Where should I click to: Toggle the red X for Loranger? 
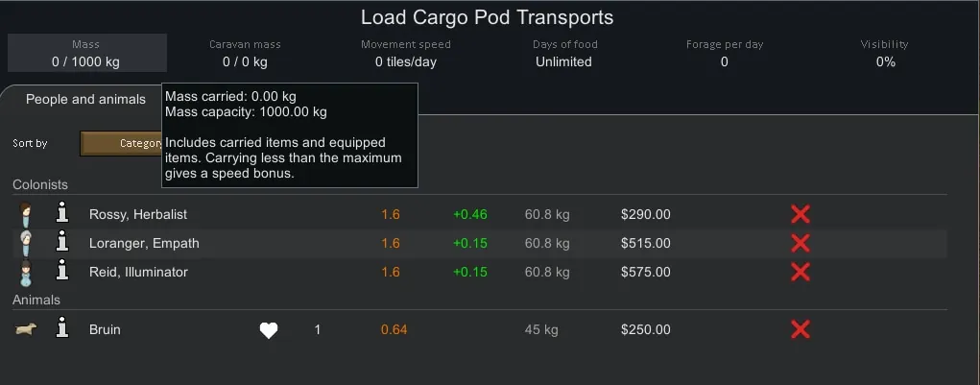click(801, 243)
